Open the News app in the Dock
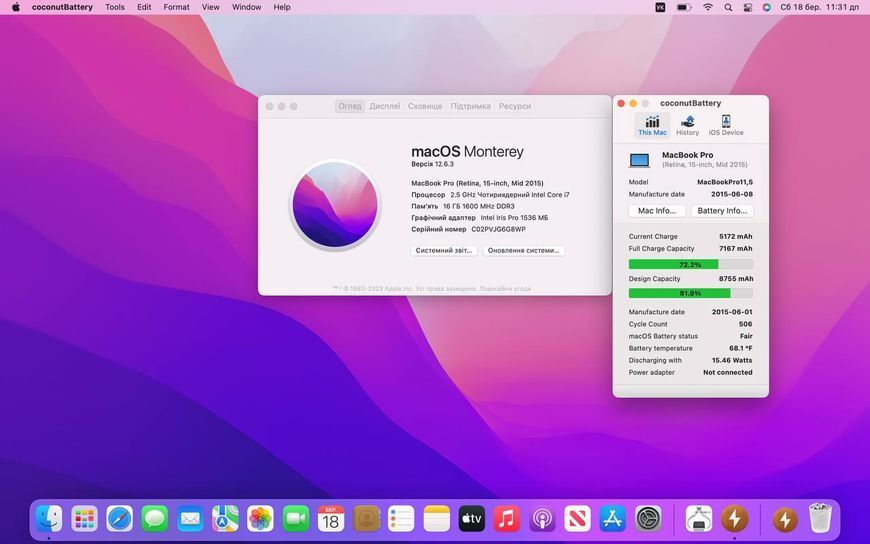The width and height of the screenshot is (870, 544). click(577, 519)
